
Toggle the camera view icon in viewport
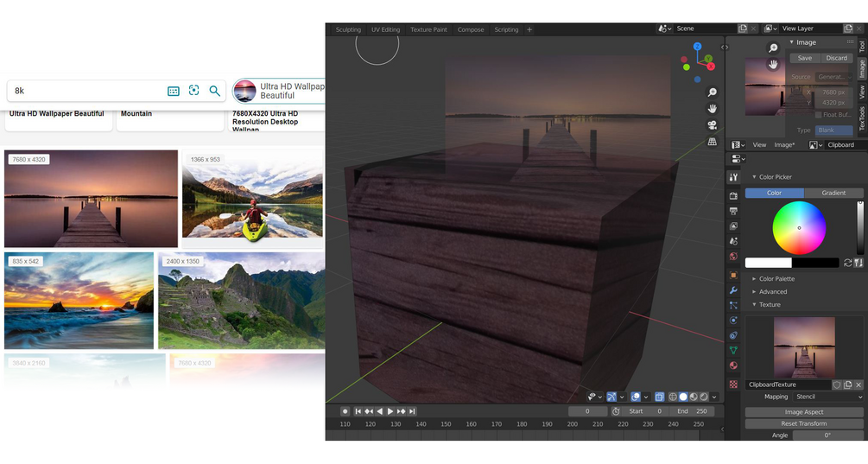(713, 125)
